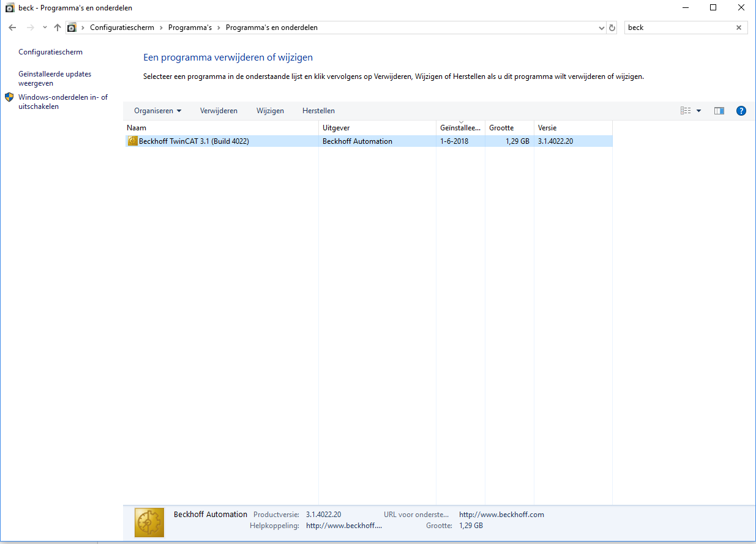This screenshot has height=544, width=756.
Task: Click the large Beckhoff icon in details pane
Action: pos(149,523)
